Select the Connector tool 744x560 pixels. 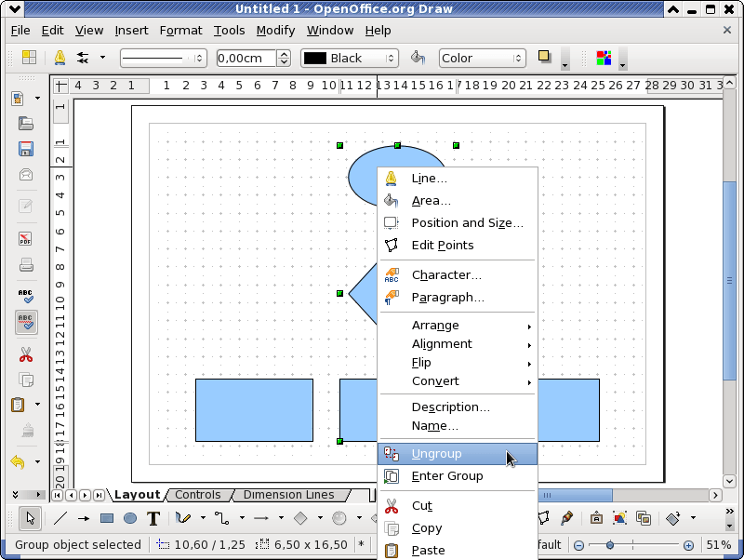(x=222, y=518)
